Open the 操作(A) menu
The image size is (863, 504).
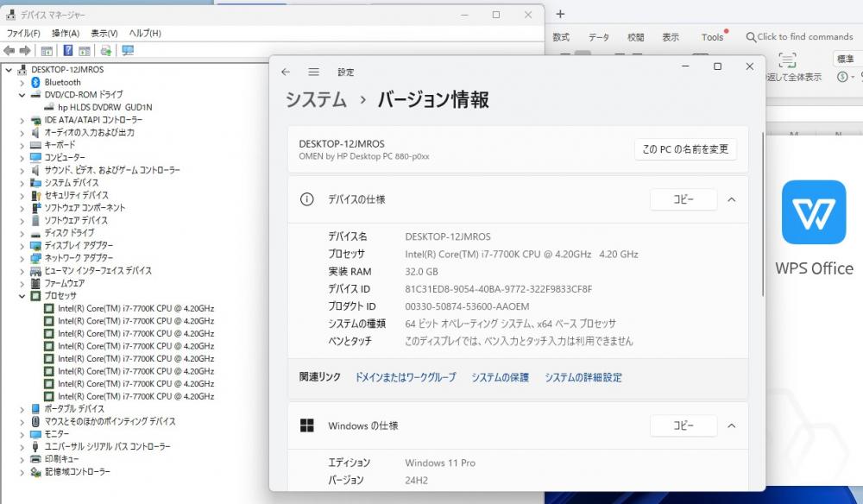tap(66, 33)
